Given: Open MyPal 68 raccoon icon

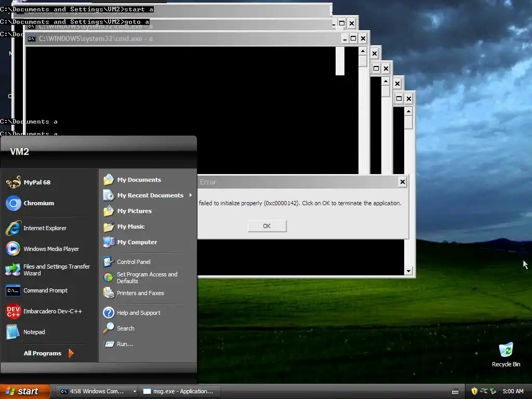Looking at the screenshot, I should [14, 182].
